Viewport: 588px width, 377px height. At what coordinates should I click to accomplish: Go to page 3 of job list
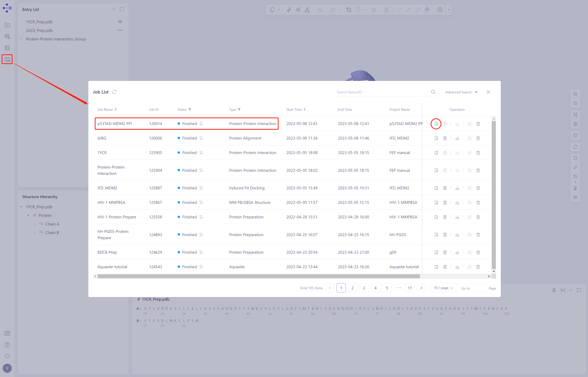click(x=364, y=288)
